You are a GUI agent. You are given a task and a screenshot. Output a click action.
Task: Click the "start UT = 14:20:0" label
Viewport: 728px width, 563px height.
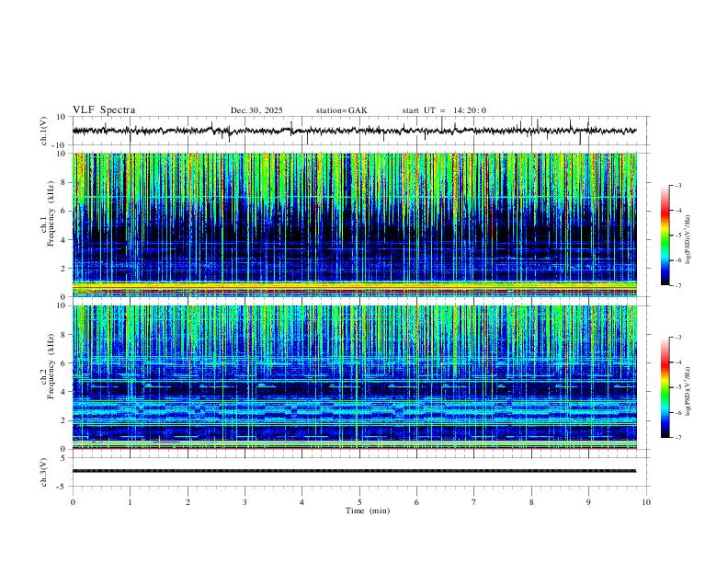coord(444,110)
